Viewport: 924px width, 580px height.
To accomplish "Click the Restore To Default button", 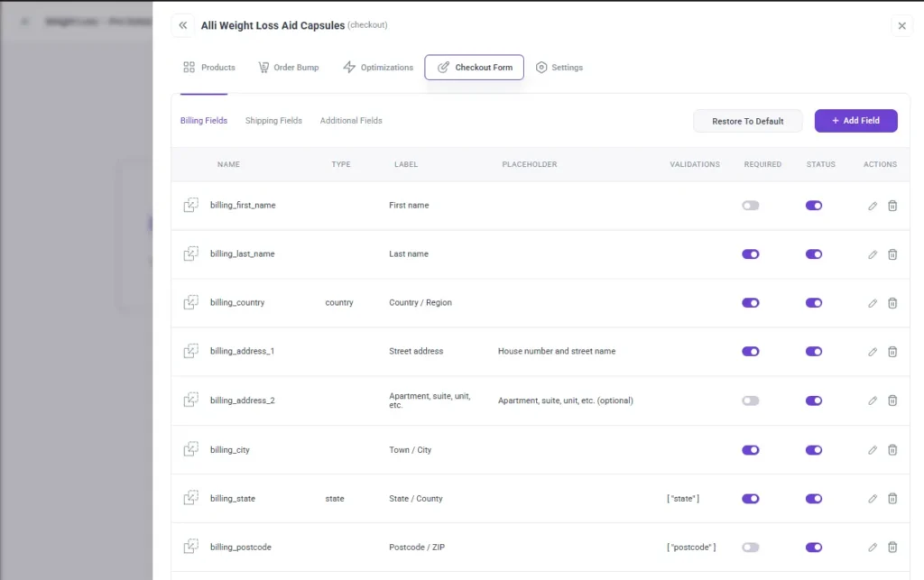I will tap(748, 121).
